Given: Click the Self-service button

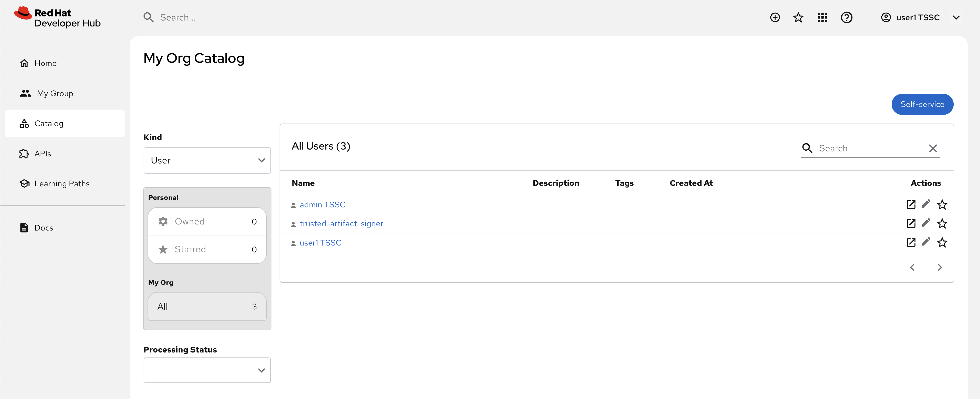Looking at the screenshot, I should click(x=922, y=104).
